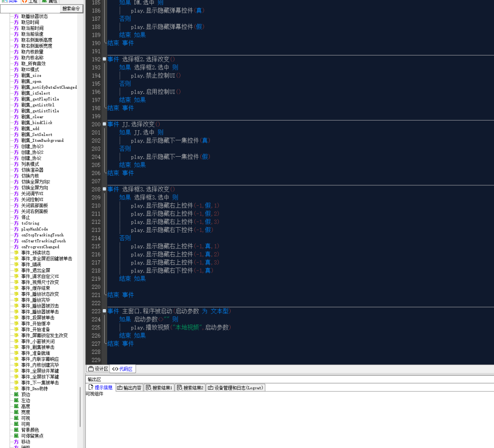Collapse the 选择框2.选择改变 event block
Viewport: 494px width, 448px height.
coord(104,59)
